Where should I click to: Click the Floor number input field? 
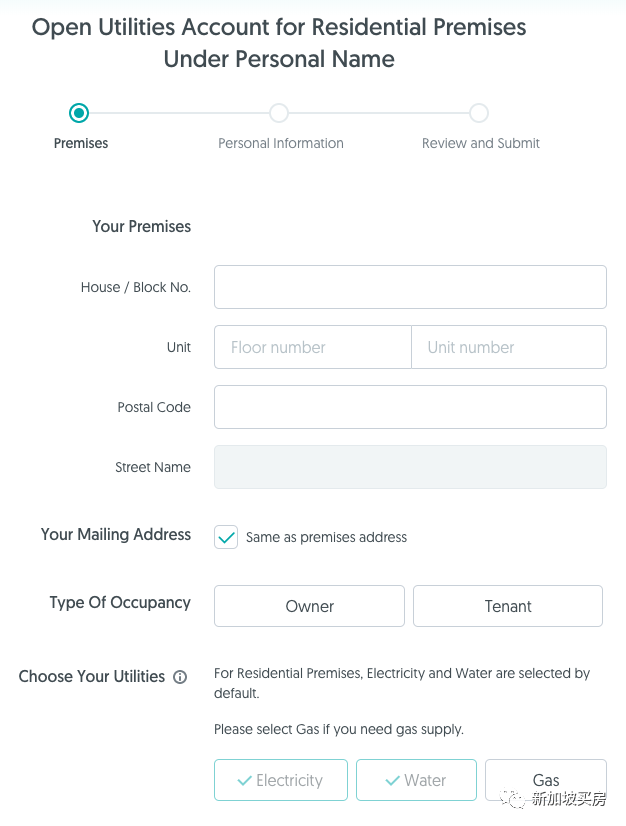coord(312,347)
